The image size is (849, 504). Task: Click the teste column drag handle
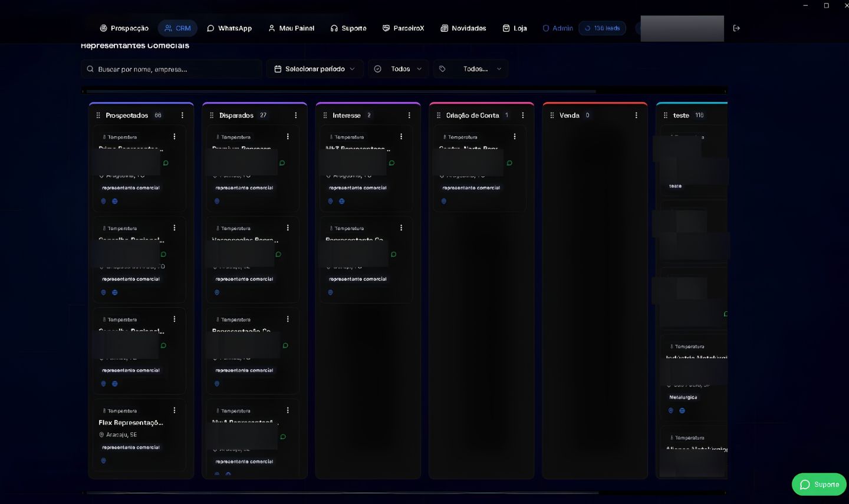[666, 116]
